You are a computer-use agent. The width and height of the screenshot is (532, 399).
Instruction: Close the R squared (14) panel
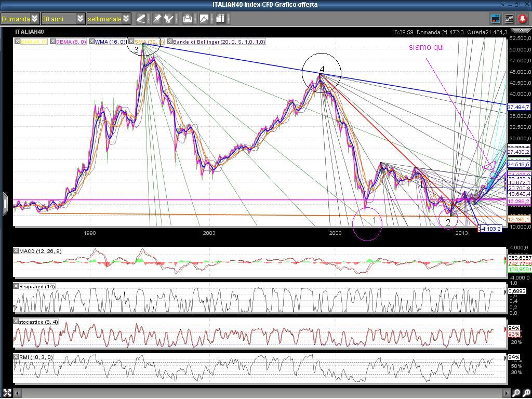click(16, 286)
